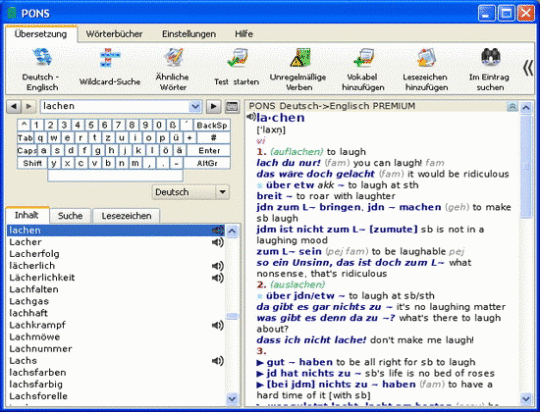The width and height of the screenshot is (540, 412).
Task: Play audio for Lacher entry
Action: (x=218, y=242)
